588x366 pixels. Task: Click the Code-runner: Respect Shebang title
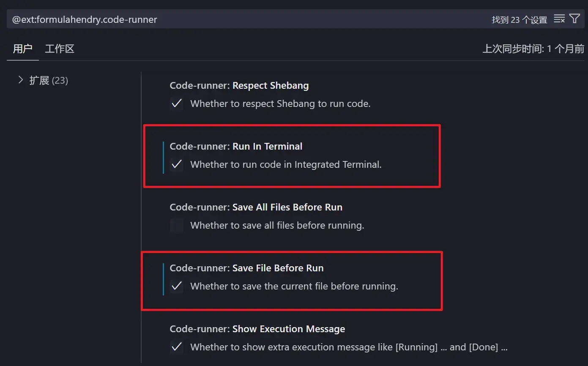coord(239,85)
